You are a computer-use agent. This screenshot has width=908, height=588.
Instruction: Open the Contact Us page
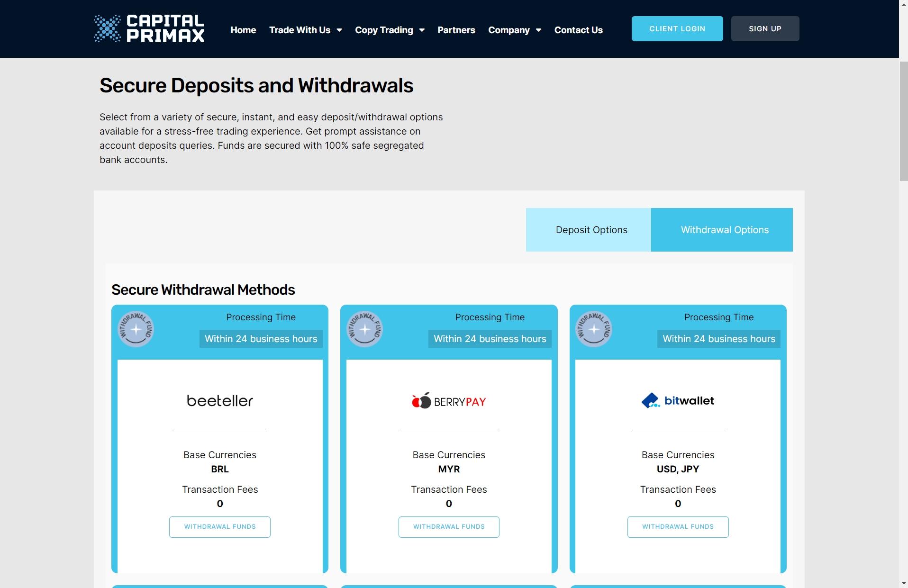(x=579, y=30)
